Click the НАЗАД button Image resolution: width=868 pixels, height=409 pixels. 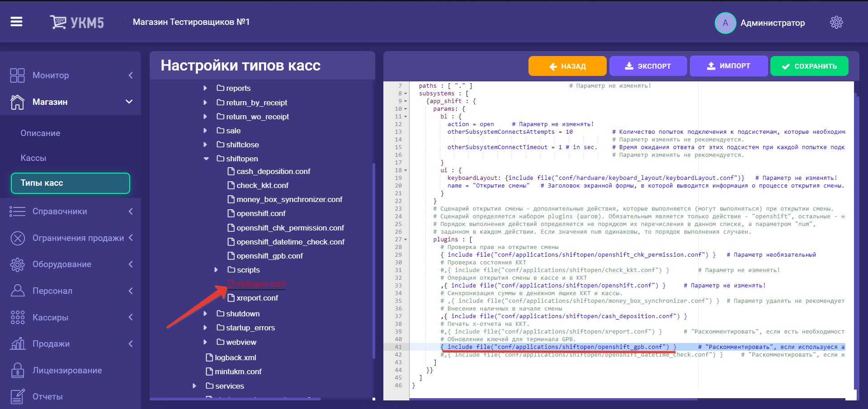567,66
